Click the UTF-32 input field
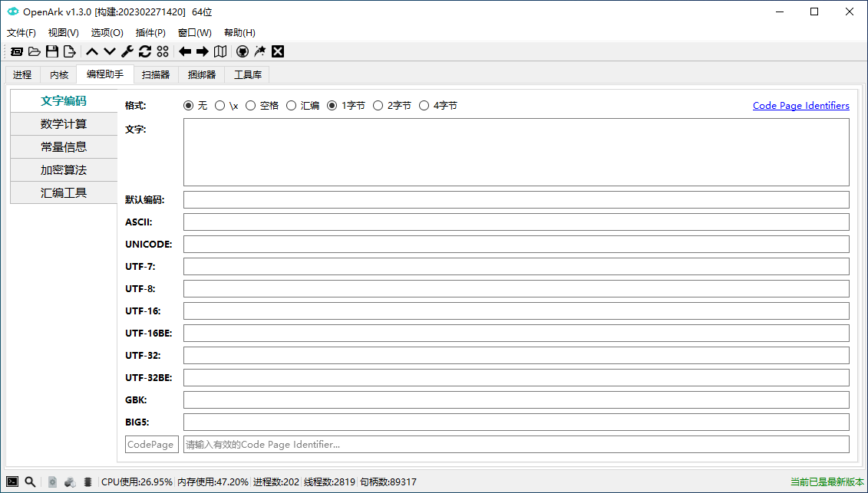 517,355
